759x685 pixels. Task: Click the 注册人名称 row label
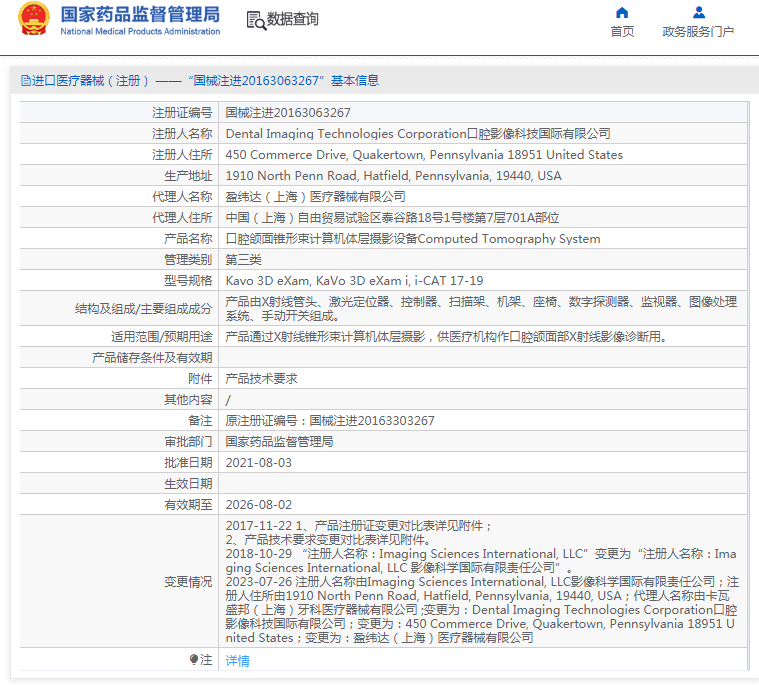click(182, 134)
